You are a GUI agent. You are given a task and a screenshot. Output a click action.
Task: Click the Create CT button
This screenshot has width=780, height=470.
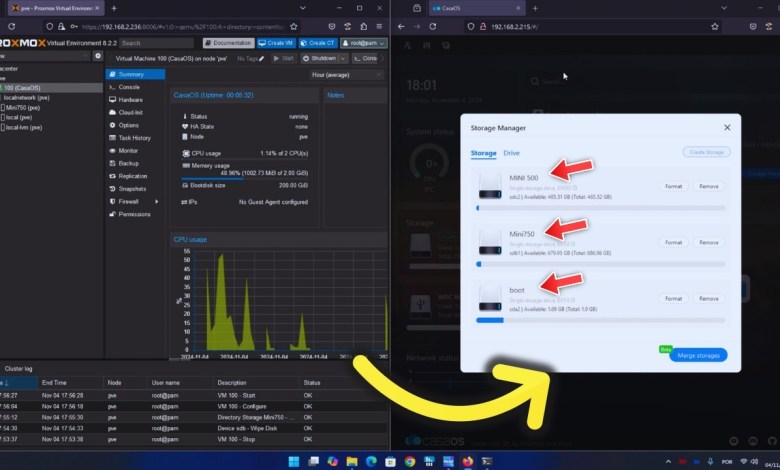tap(318, 43)
